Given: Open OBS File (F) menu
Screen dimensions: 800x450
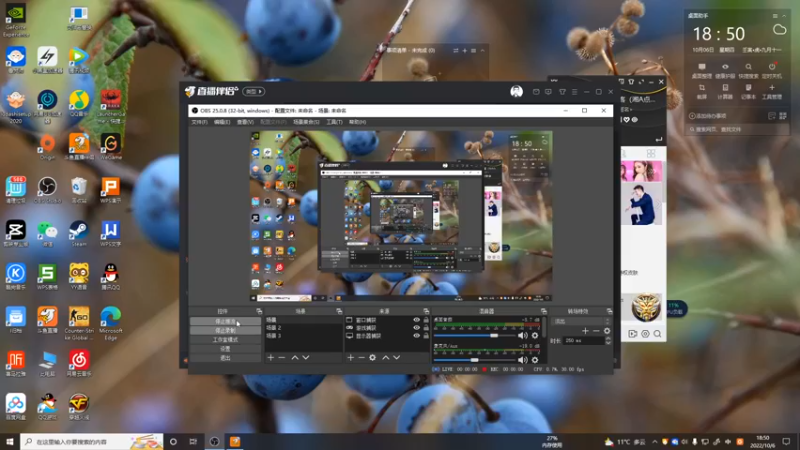Looking at the screenshot, I should (x=199, y=122).
